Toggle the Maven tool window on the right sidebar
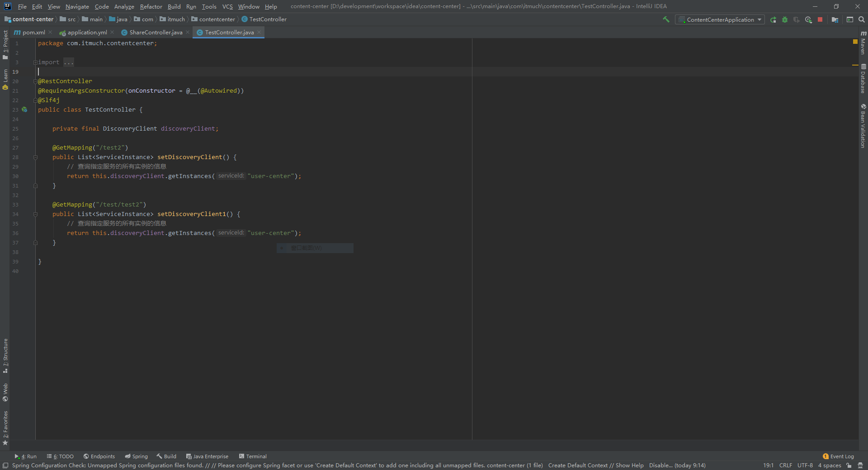This screenshot has width=868, height=470. click(x=863, y=43)
